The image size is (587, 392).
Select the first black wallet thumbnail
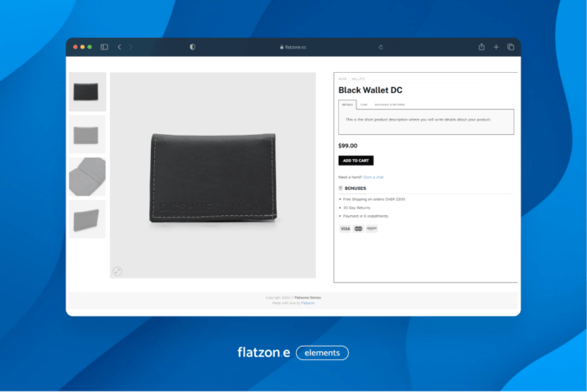pos(87,92)
